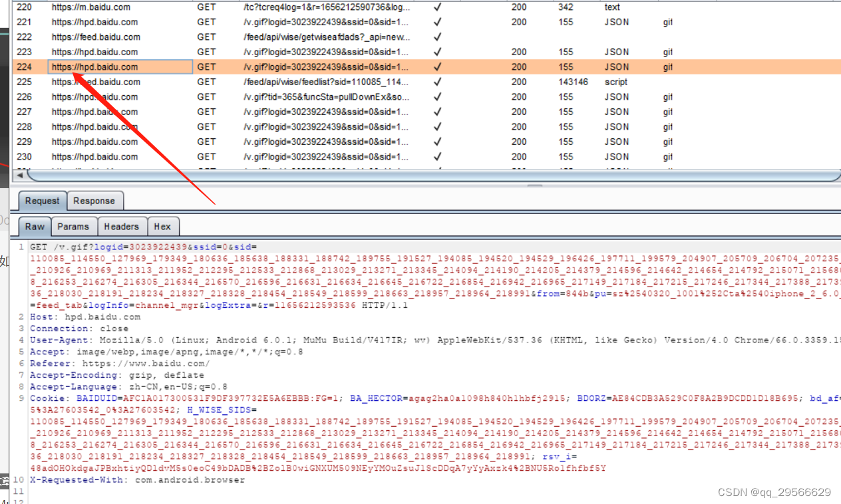Click request number 230 in the history
The height and width of the screenshot is (504, 841).
[x=24, y=156]
